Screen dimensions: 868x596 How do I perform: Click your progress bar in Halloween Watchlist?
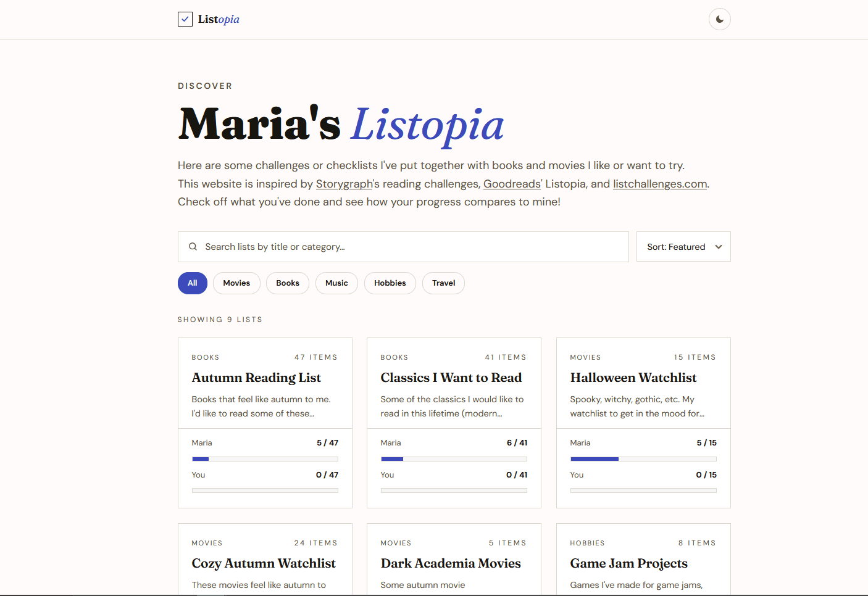pos(643,490)
